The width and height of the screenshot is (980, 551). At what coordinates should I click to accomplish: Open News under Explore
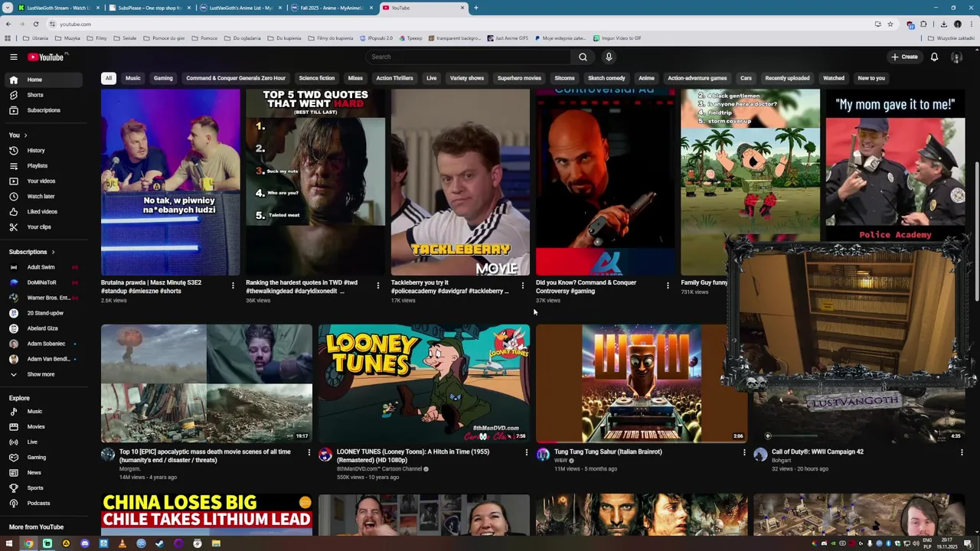pos(44,473)
